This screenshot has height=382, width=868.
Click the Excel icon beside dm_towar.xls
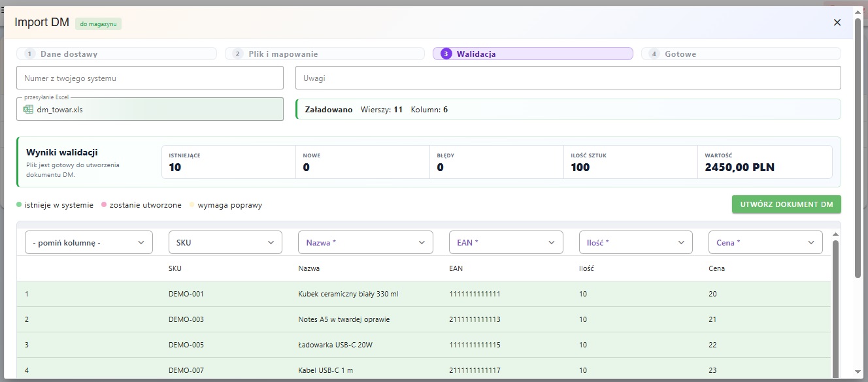click(28, 109)
